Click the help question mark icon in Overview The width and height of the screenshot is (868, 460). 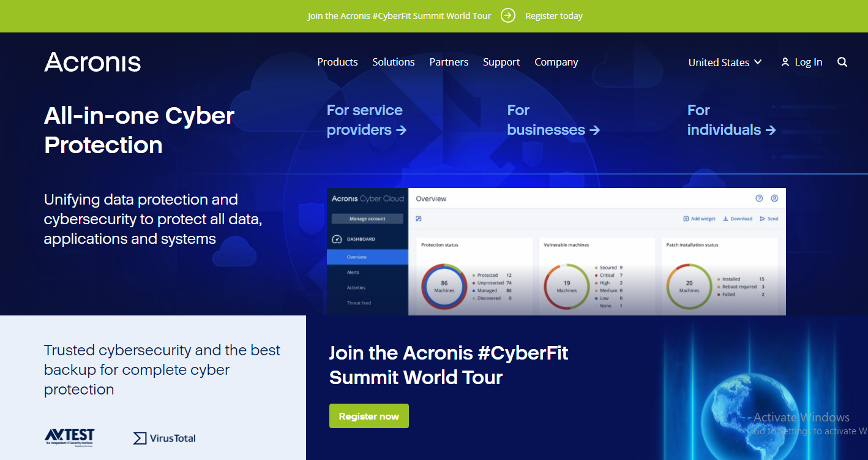[759, 198]
